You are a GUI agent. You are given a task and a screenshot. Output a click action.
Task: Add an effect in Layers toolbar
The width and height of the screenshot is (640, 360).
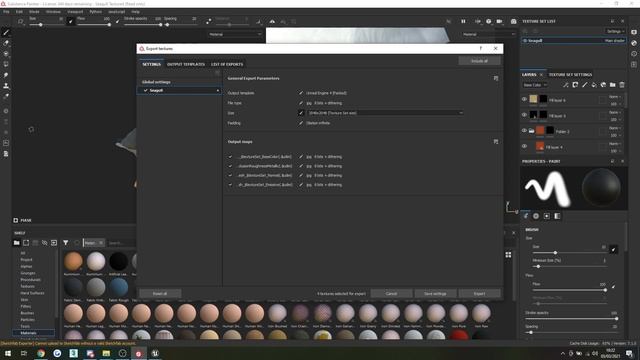tap(566, 85)
